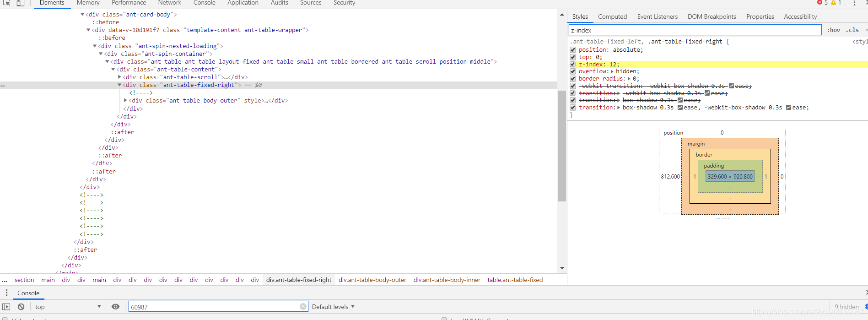Select the ant-table-layout-fixed div line
This screenshot has width=868, height=320.
pyautogui.click(x=304, y=62)
